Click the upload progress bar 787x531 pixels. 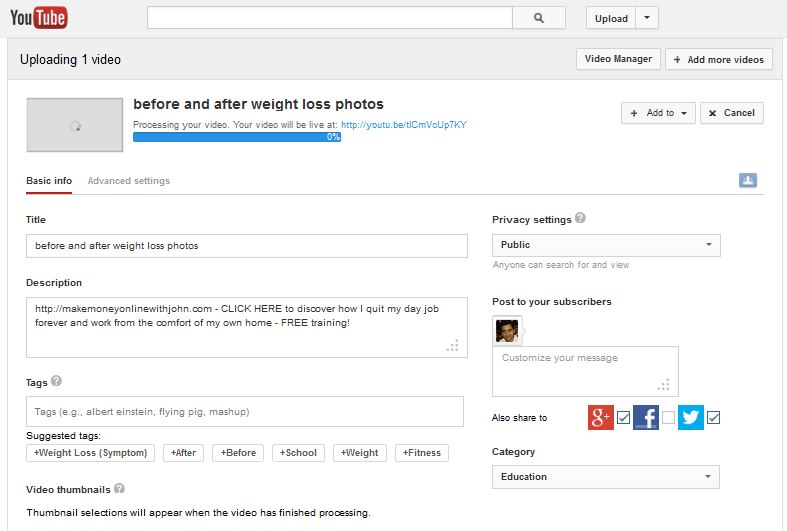click(237, 137)
